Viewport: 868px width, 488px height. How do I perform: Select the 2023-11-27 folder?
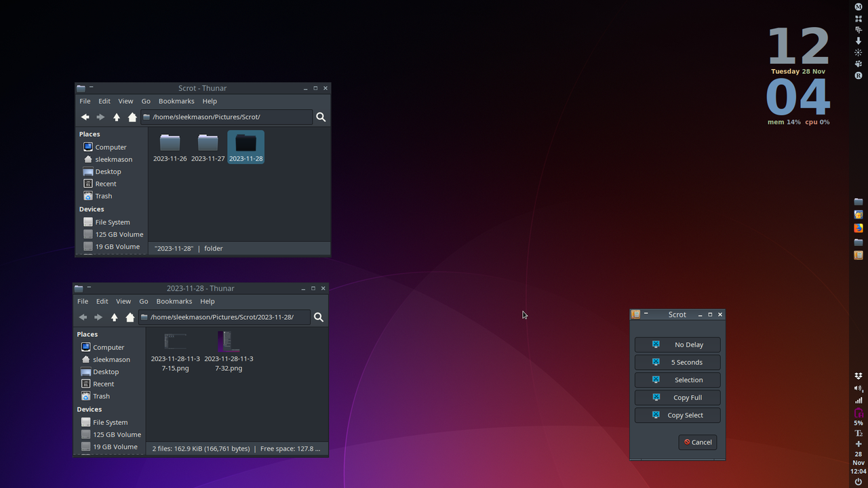(208, 148)
